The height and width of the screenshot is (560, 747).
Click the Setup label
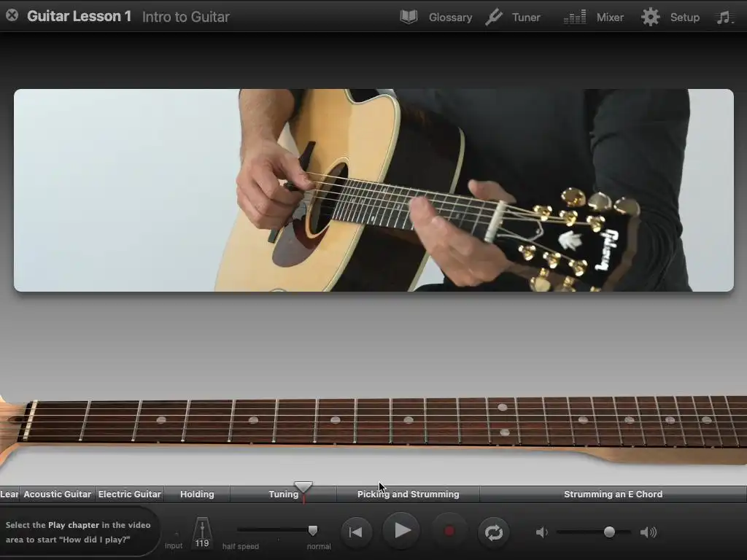click(x=684, y=17)
